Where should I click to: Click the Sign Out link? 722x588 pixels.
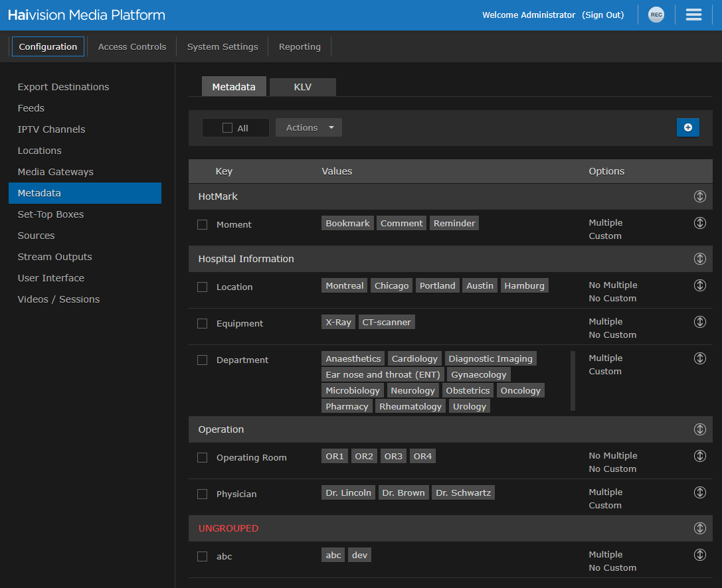[602, 14]
